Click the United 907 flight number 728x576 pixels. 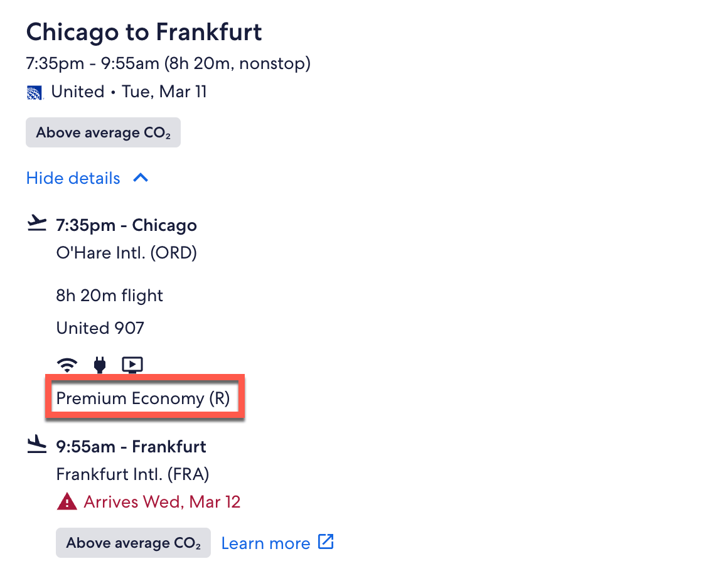click(x=100, y=328)
